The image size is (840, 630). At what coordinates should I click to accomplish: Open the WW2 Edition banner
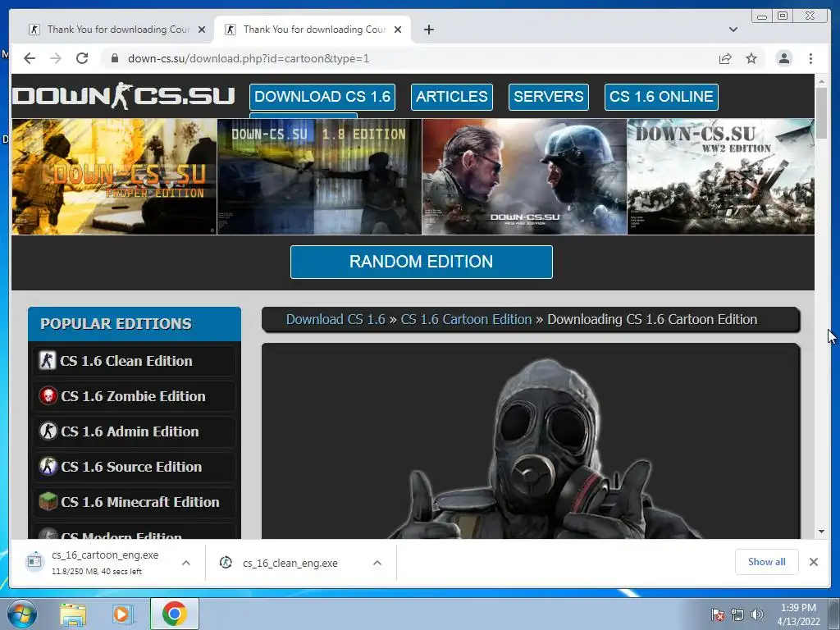pyautogui.click(x=720, y=177)
